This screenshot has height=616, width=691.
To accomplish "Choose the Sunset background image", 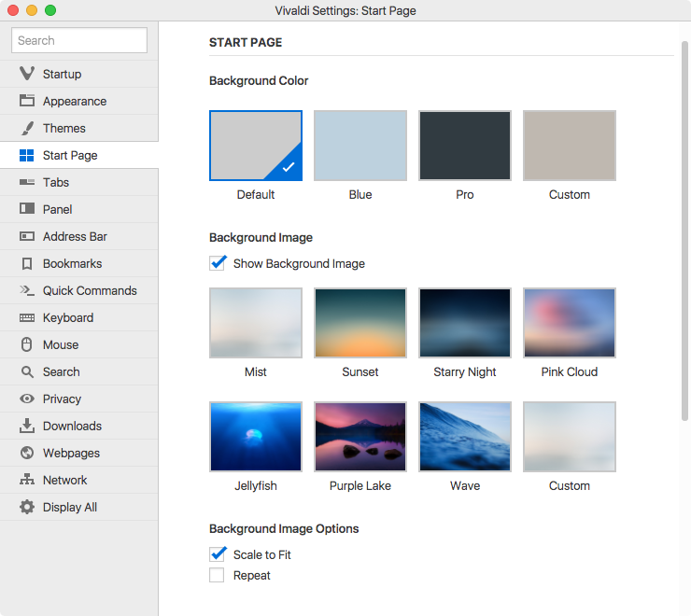I will 360,323.
